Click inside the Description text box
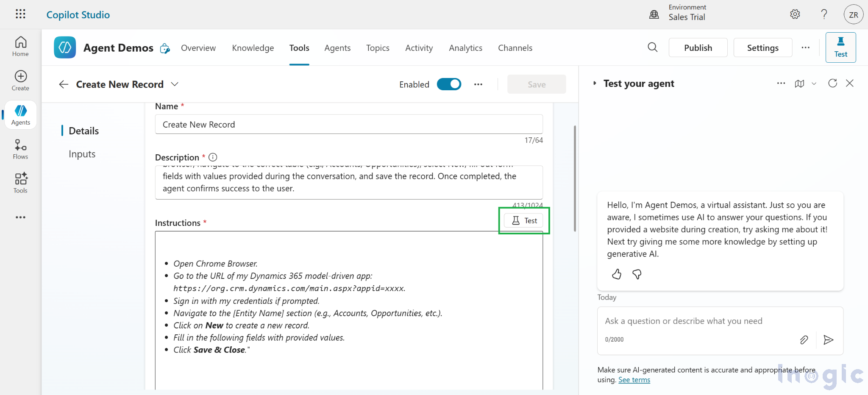This screenshot has width=868, height=395. pos(349,182)
